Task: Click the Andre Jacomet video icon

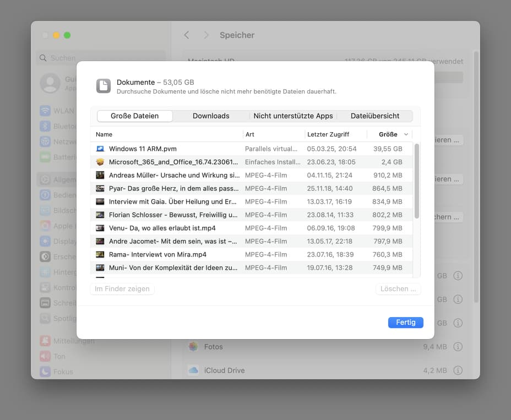Action: tap(100, 241)
